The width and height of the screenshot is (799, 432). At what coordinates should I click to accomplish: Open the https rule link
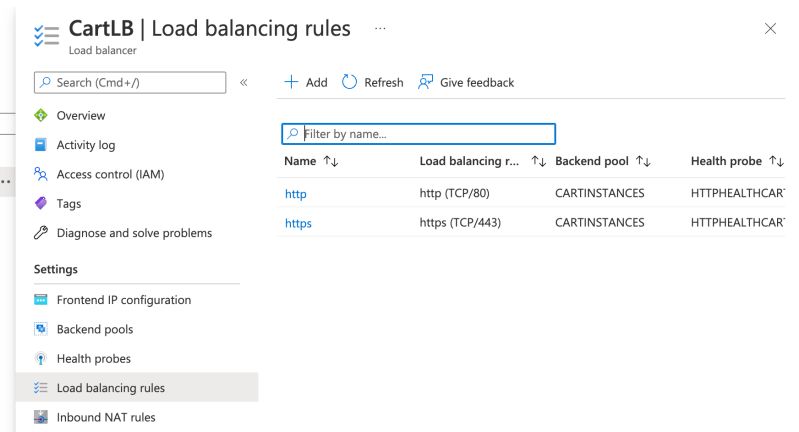[298, 223]
